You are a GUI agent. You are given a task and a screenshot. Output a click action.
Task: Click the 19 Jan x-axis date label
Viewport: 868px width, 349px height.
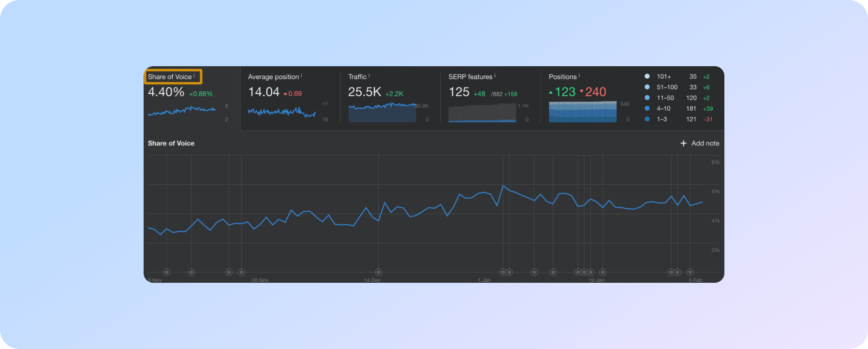pos(596,280)
